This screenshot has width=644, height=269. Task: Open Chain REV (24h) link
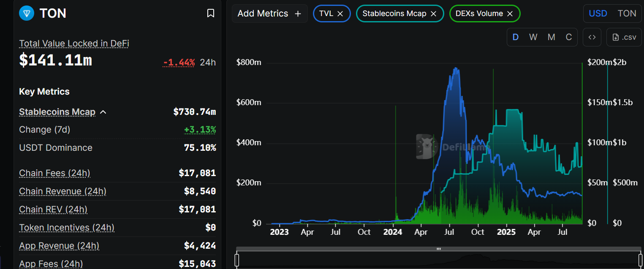53,209
